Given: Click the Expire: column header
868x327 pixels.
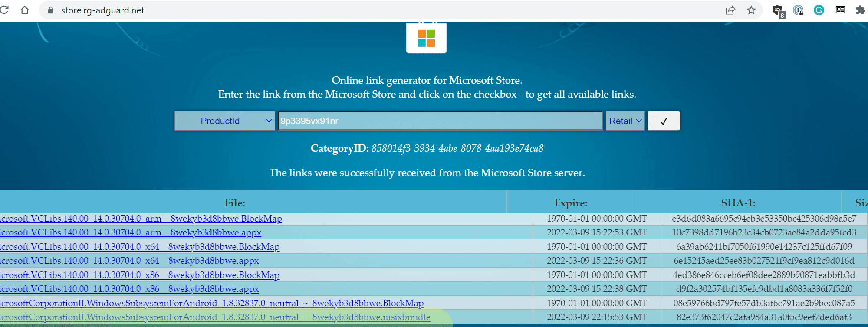Looking at the screenshot, I should (571, 203).
